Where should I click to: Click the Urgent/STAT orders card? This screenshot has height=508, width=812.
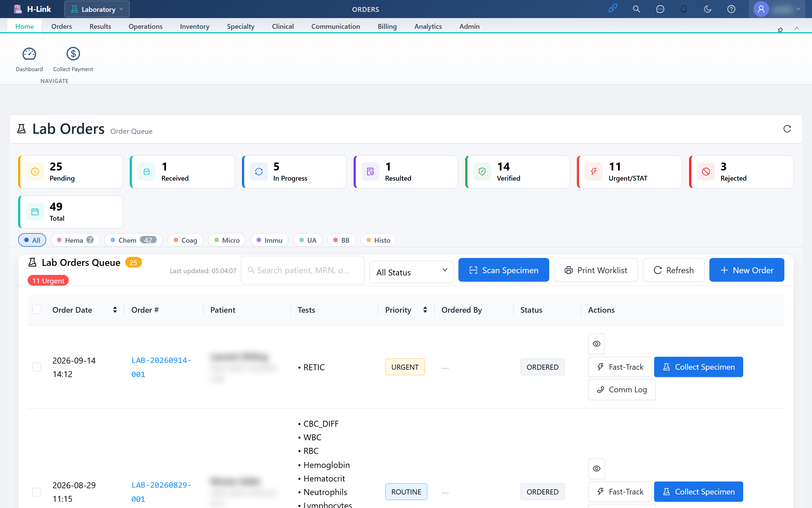pos(629,172)
